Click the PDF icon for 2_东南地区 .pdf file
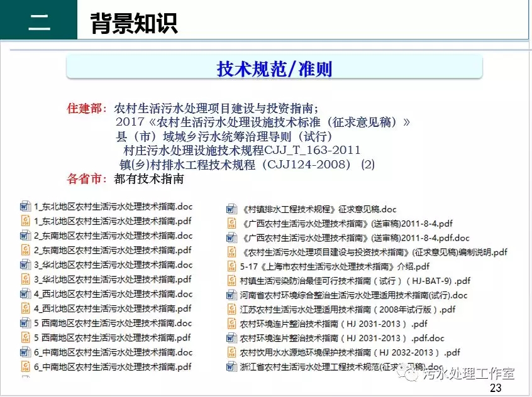Image resolution: width=532 pixels, height=397 pixels. point(25,250)
